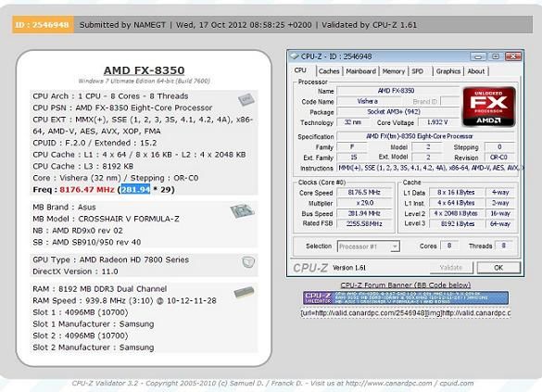The width and height of the screenshot is (542, 392).
Task: Open the Mainboard tab
Action: 361,71
